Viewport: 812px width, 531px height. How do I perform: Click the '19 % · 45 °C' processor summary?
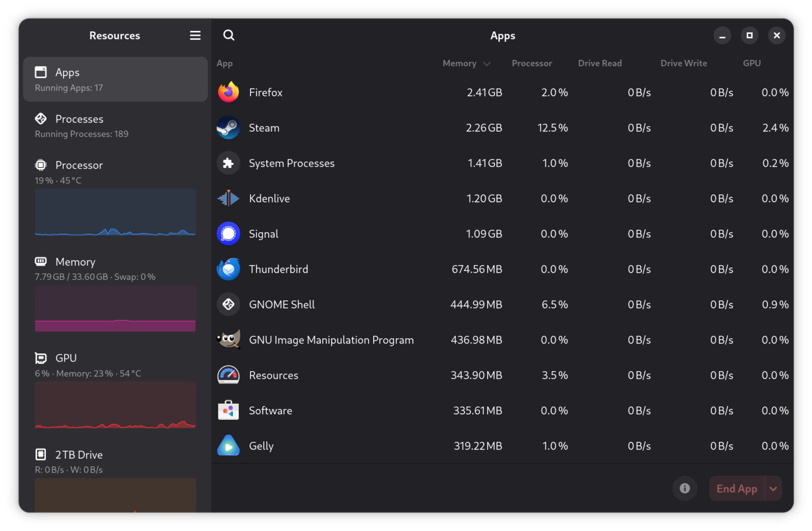58,180
